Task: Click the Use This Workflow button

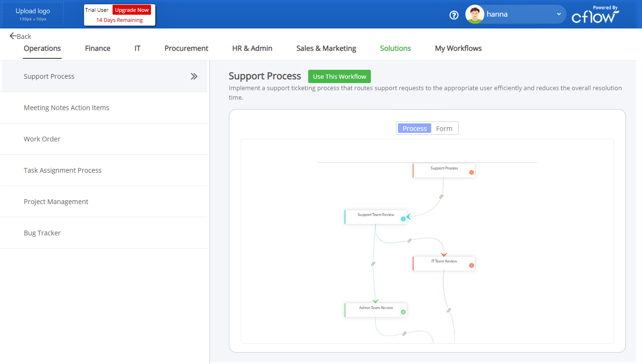Action: coord(340,76)
